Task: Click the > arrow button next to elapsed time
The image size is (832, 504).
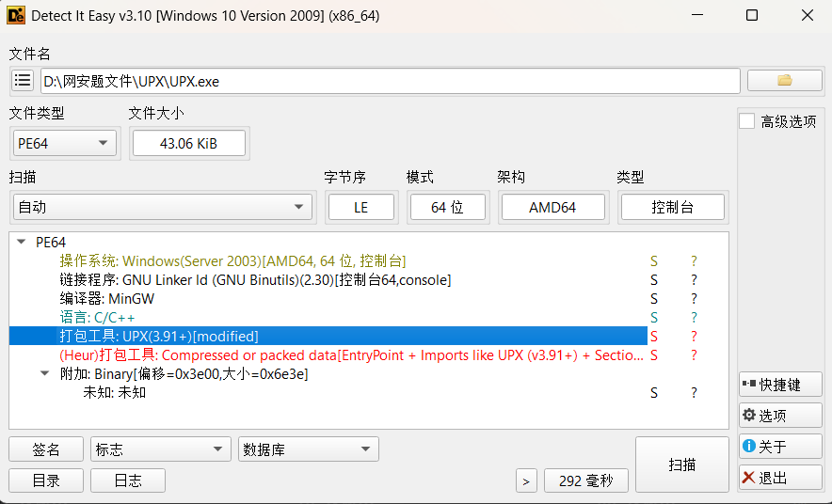Action: click(x=526, y=480)
